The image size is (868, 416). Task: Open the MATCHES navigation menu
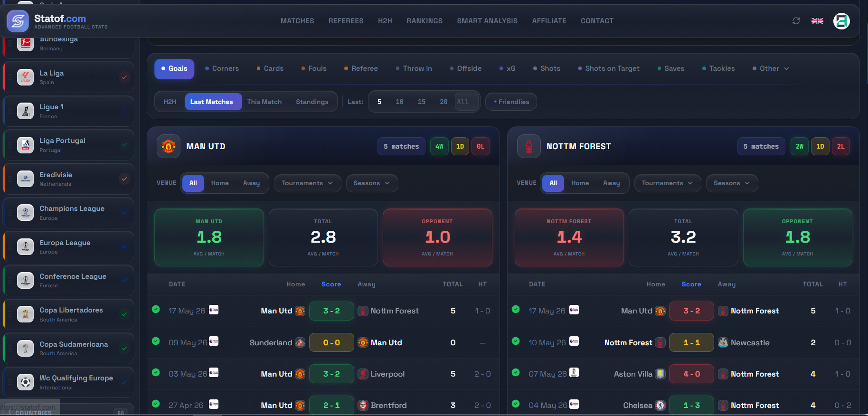[x=297, y=21]
